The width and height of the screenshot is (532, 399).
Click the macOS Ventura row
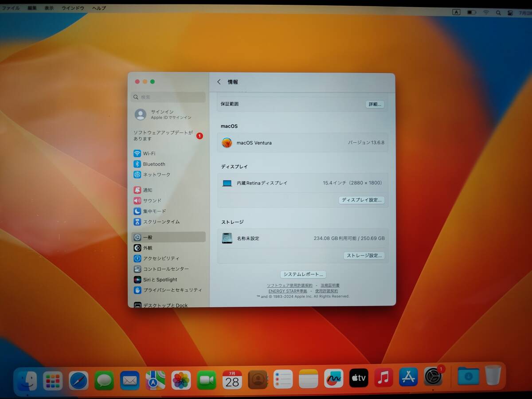click(303, 143)
